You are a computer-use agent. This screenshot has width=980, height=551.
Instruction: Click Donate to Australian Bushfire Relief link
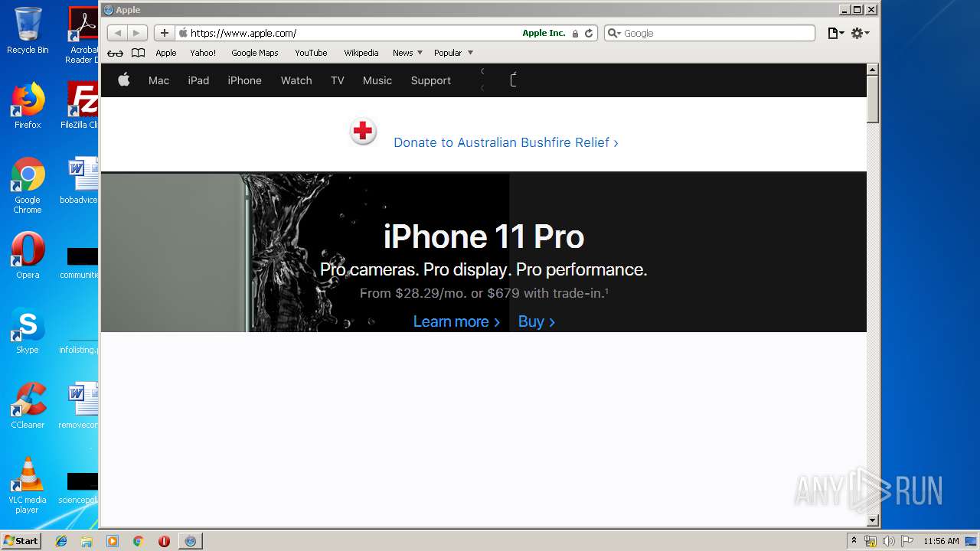(505, 142)
